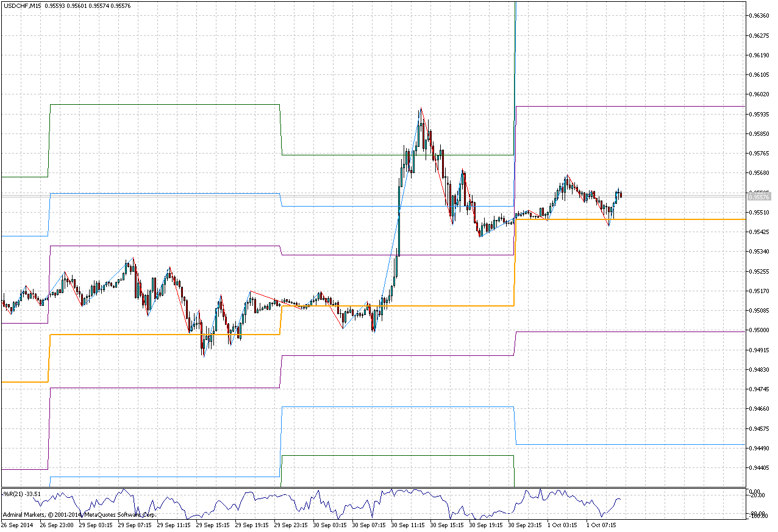
Task: Click the 0.94490 price scale label
Action: (760, 449)
